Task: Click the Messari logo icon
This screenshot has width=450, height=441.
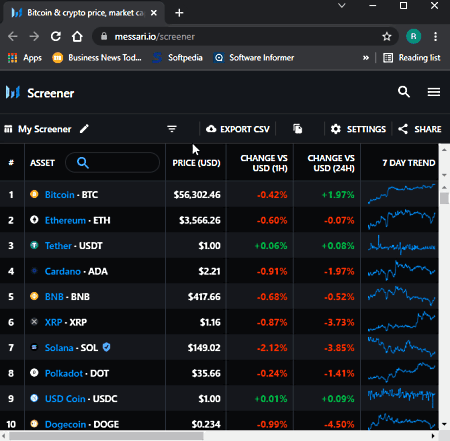Action: pos(13,92)
